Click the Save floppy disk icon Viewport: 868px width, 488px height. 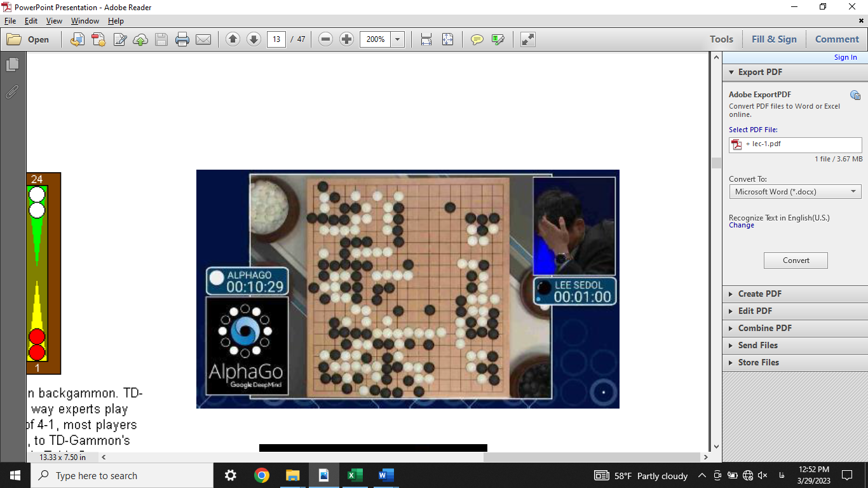pyautogui.click(x=161, y=39)
